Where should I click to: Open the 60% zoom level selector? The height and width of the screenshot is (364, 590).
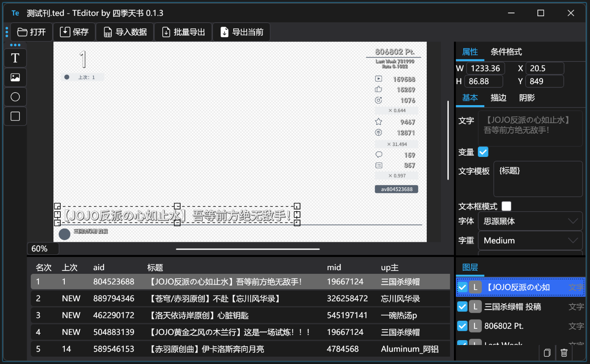pyautogui.click(x=43, y=248)
